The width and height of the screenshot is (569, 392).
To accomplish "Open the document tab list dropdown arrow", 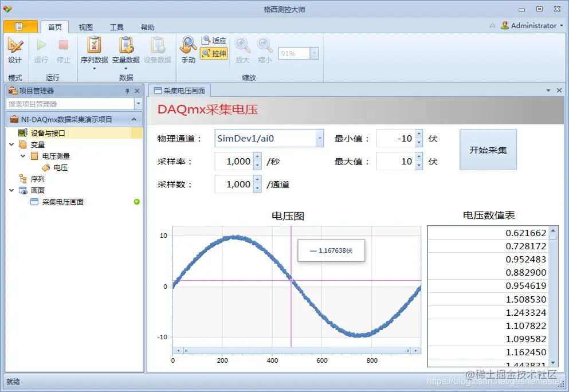I will point(548,91).
